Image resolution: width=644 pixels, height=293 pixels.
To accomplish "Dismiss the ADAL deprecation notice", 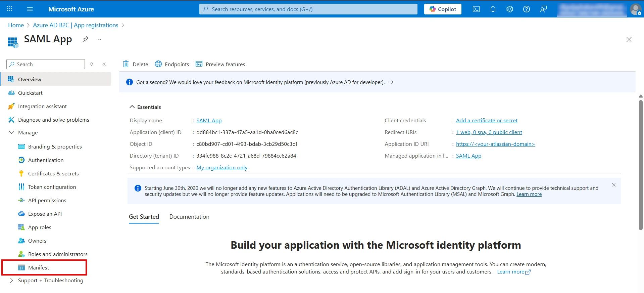I will pos(613,185).
